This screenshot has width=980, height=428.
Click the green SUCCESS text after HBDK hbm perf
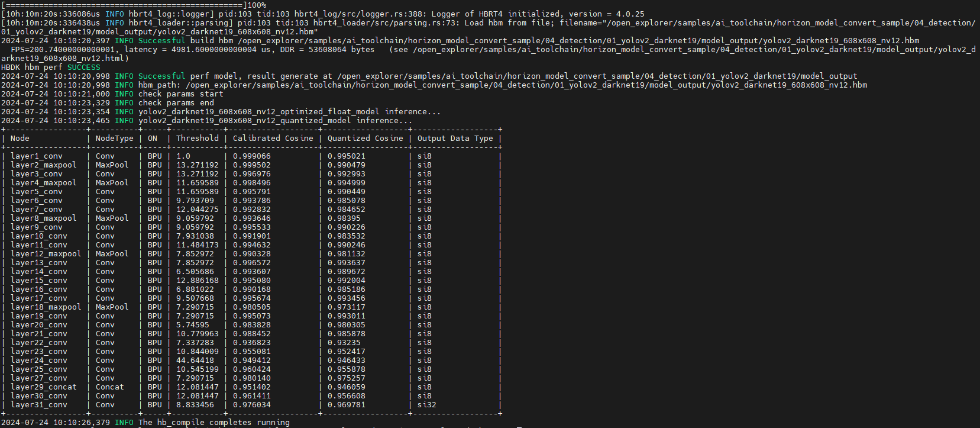pos(83,67)
